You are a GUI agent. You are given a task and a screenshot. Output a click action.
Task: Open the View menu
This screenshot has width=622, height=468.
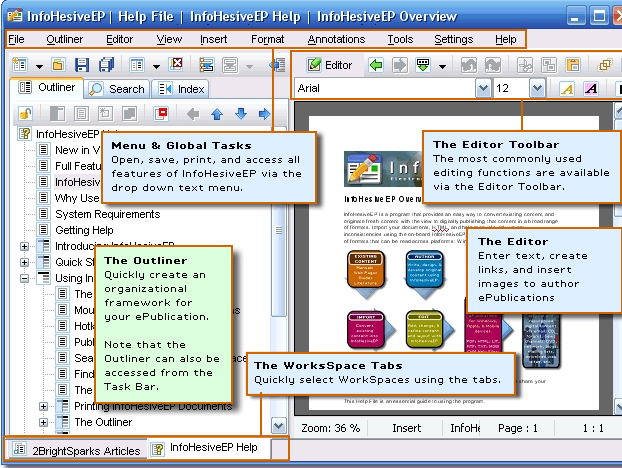pyautogui.click(x=169, y=39)
